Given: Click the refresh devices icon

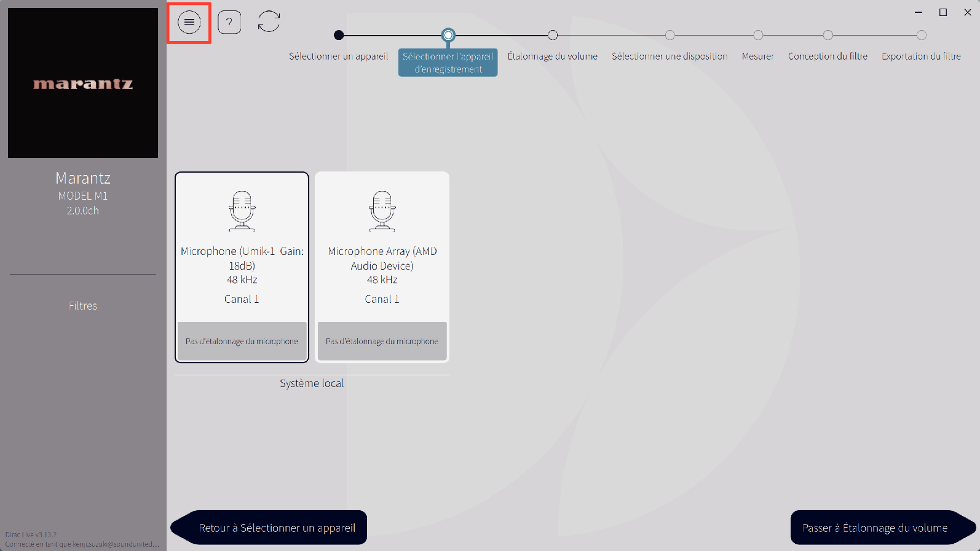Looking at the screenshot, I should (269, 22).
